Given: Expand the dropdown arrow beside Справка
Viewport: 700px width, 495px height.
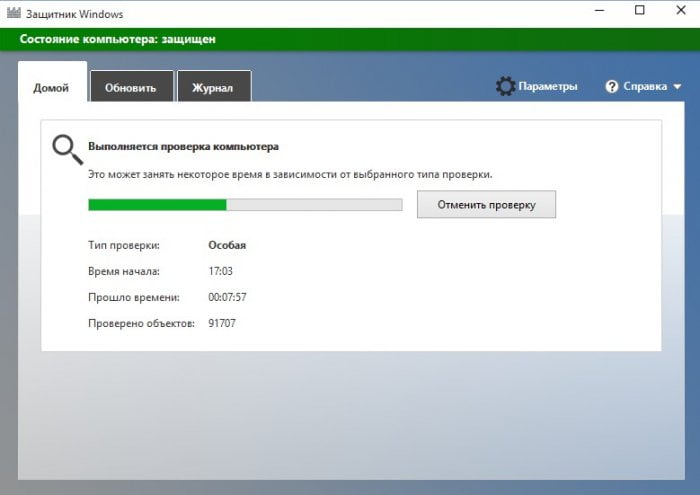Looking at the screenshot, I should point(677,87).
